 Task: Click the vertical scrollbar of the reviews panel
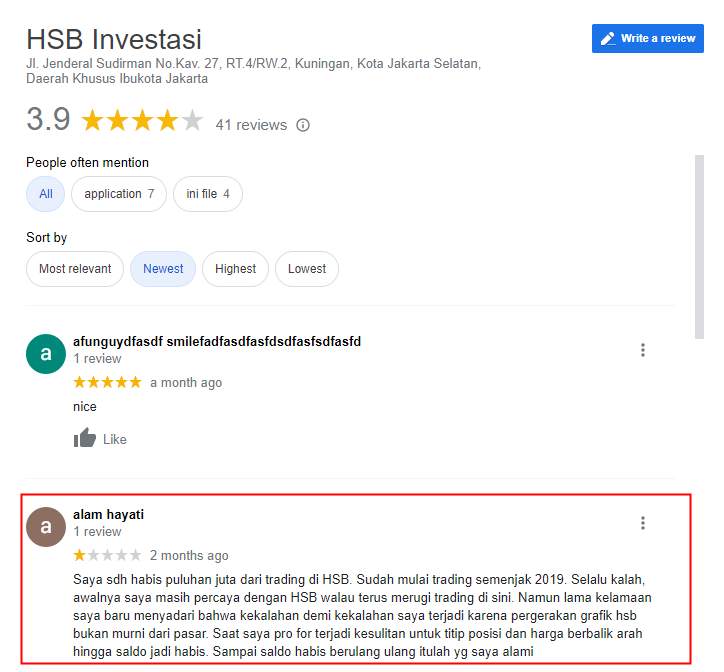[700, 247]
